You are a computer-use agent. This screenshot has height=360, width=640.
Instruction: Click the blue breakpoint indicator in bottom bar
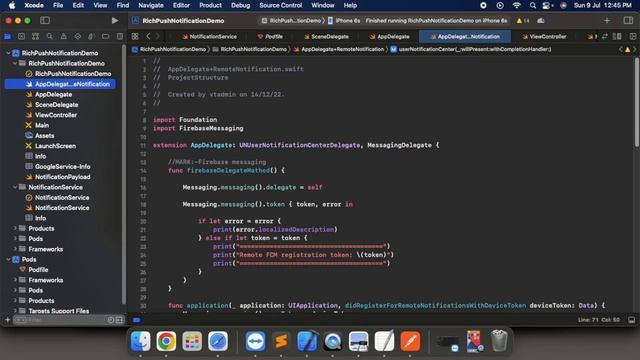point(137,320)
